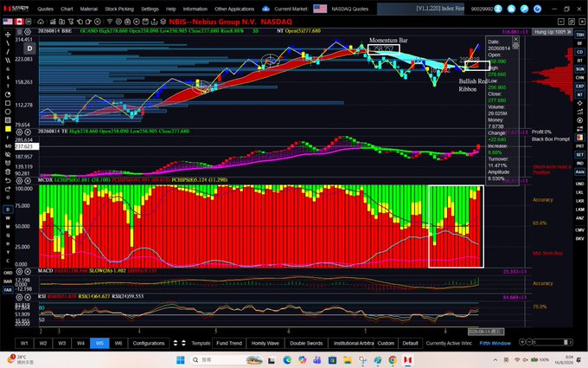Apply the Default template
The height and width of the screenshot is (368, 588).
[x=410, y=343]
